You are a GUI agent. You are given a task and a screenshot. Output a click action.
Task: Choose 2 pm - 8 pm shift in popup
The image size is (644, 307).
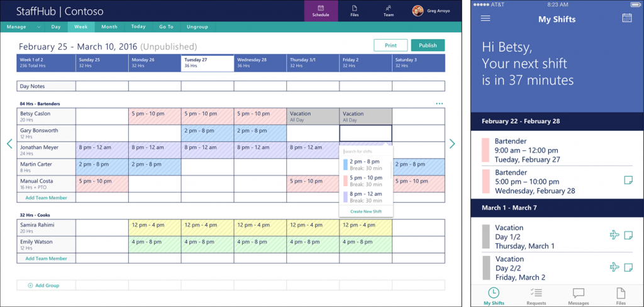pyautogui.click(x=365, y=165)
